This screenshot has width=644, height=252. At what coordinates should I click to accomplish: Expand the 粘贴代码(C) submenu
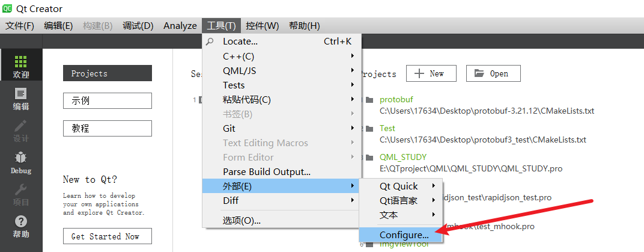(282, 99)
